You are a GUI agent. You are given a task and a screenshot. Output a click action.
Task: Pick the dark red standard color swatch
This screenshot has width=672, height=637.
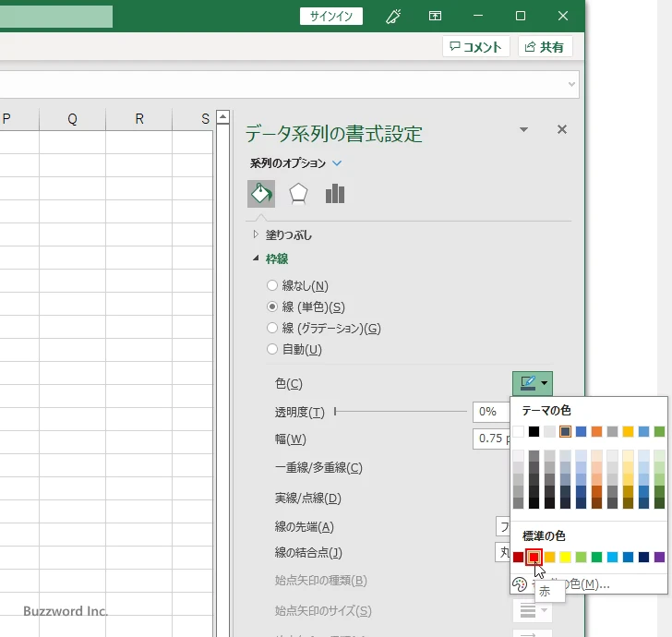[518, 557]
